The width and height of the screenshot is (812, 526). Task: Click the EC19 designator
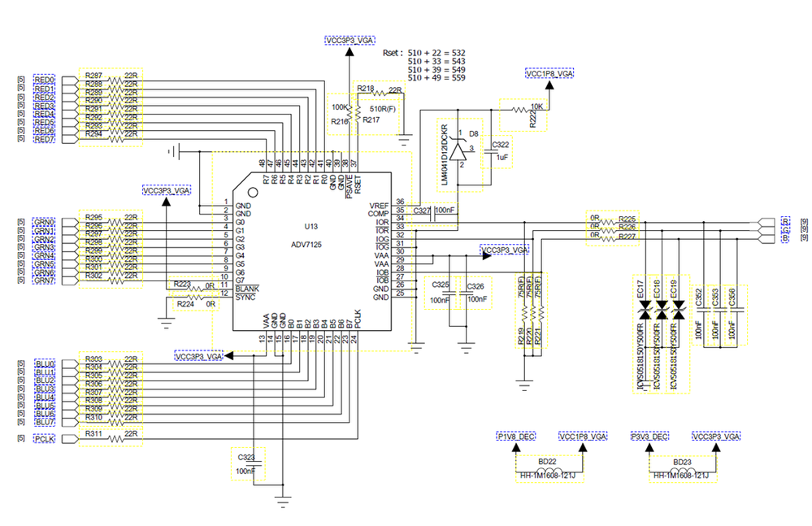pyautogui.click(x=674, y=289)
